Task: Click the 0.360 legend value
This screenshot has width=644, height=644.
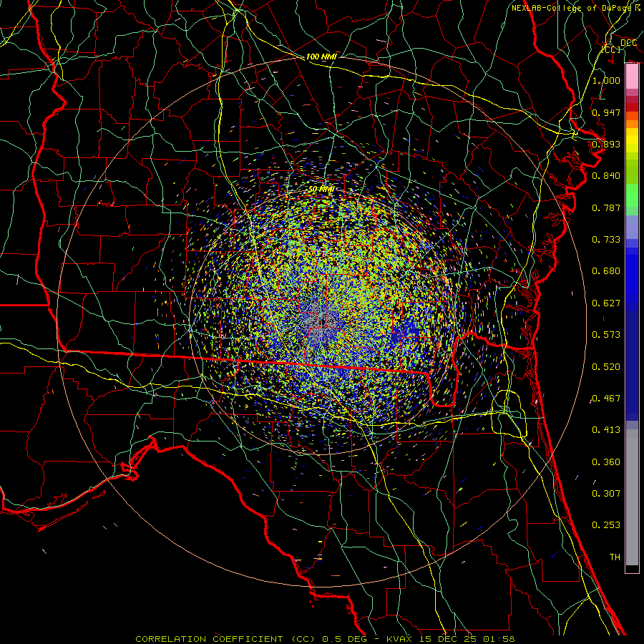Action: click(606, 462)
